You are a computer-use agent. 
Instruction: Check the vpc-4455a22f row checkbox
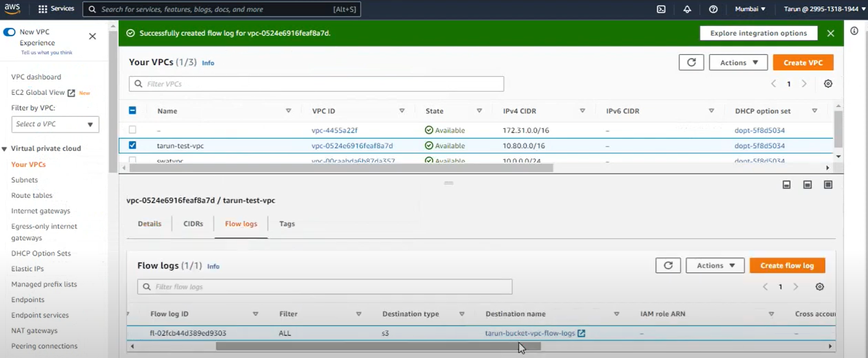(132, 130)
